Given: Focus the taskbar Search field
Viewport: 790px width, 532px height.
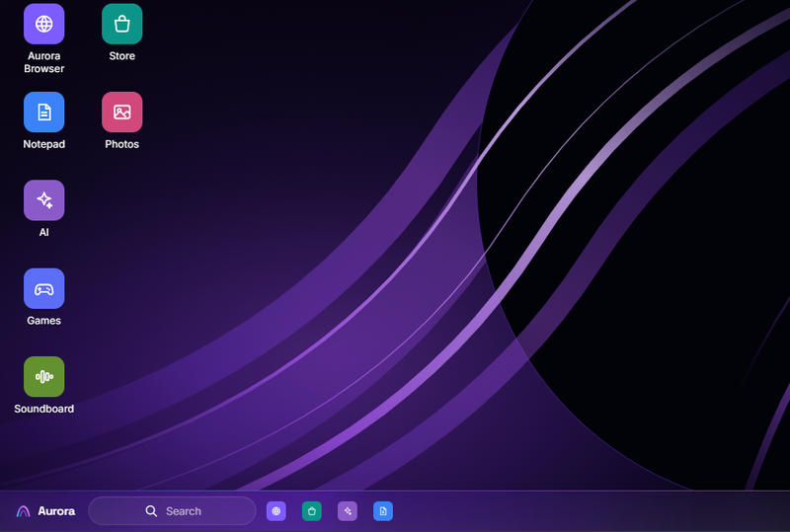Looking at the screenshot, I should click(172, 511).
